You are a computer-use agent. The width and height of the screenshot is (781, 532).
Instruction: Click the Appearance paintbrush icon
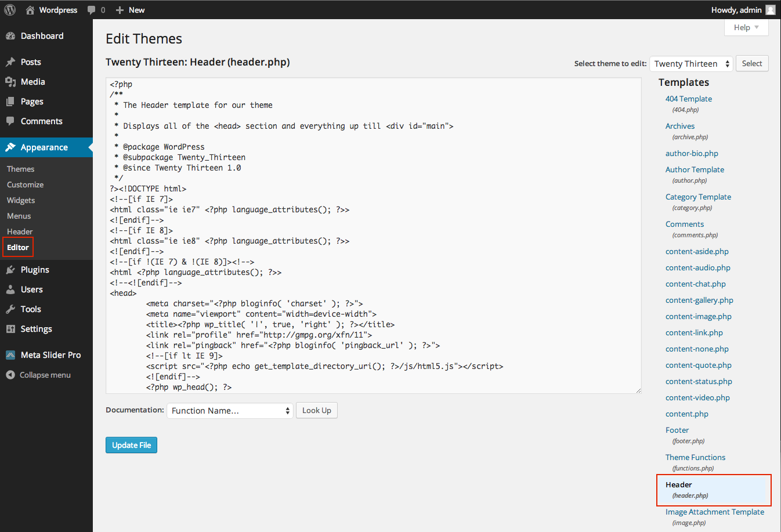click(10, 147)
